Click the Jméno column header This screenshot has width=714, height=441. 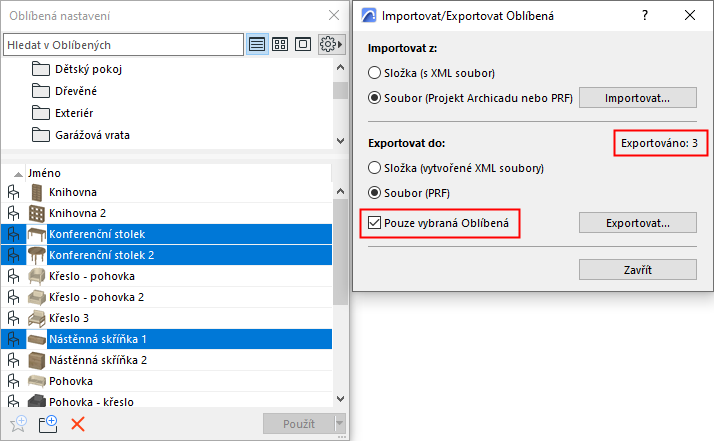[x=44, y=172]
